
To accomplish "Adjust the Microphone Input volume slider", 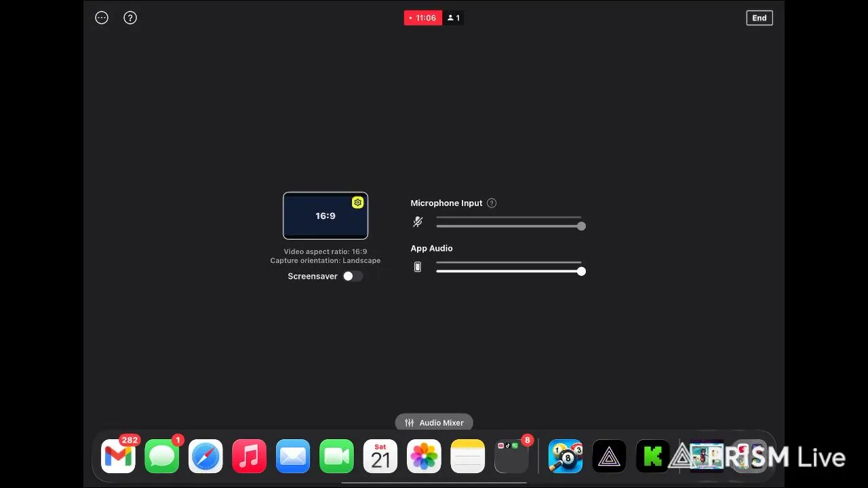I will click(x=510, y=226).
